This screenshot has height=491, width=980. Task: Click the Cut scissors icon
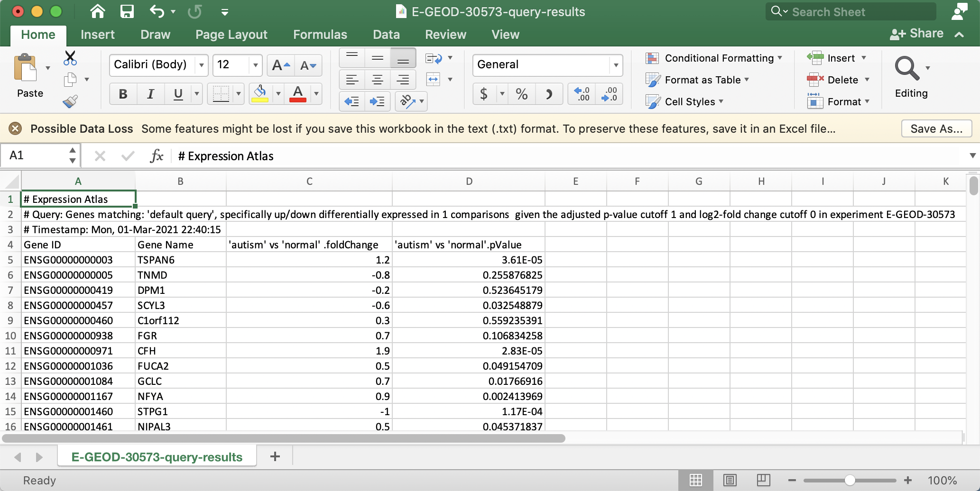70,58
